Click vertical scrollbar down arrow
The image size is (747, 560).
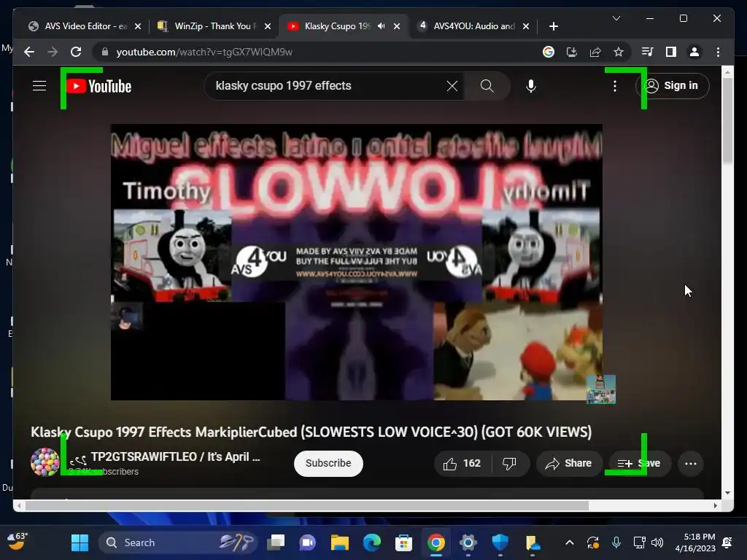pos(727,493)
